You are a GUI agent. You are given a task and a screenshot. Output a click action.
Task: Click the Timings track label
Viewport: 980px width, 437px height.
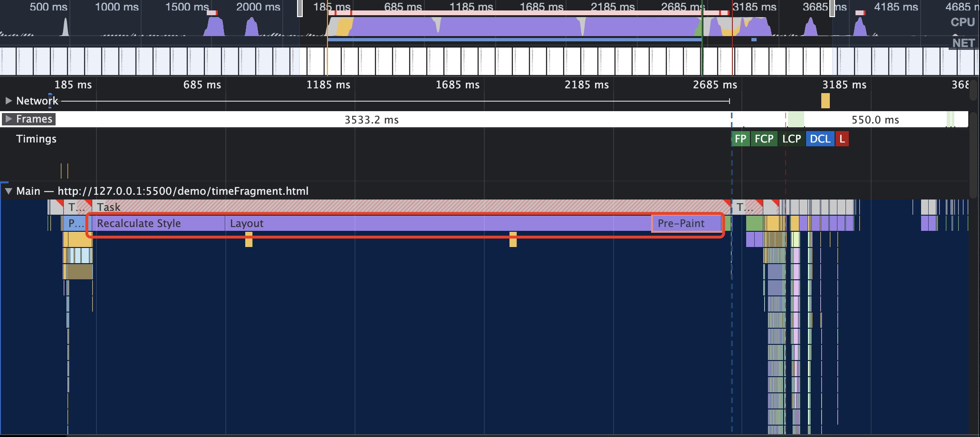tap(36, 139)
